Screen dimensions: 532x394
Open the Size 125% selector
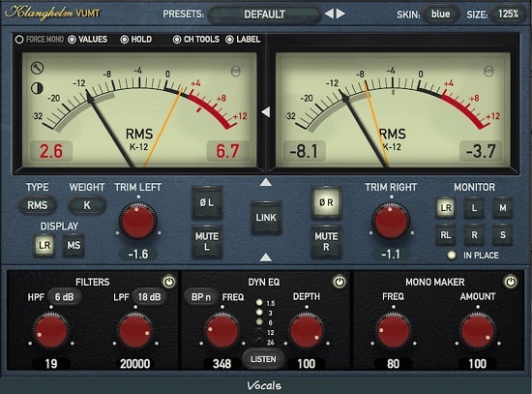click(508, 14)
